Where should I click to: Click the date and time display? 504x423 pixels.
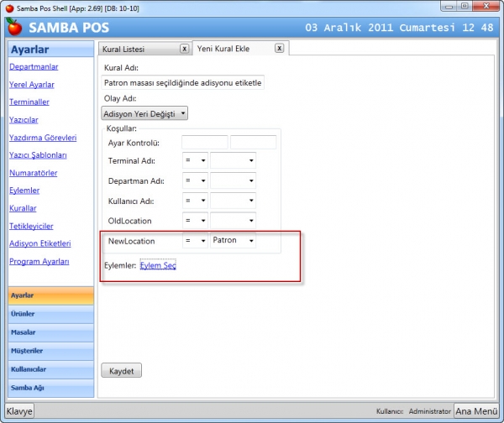click(x=399, y=28)
